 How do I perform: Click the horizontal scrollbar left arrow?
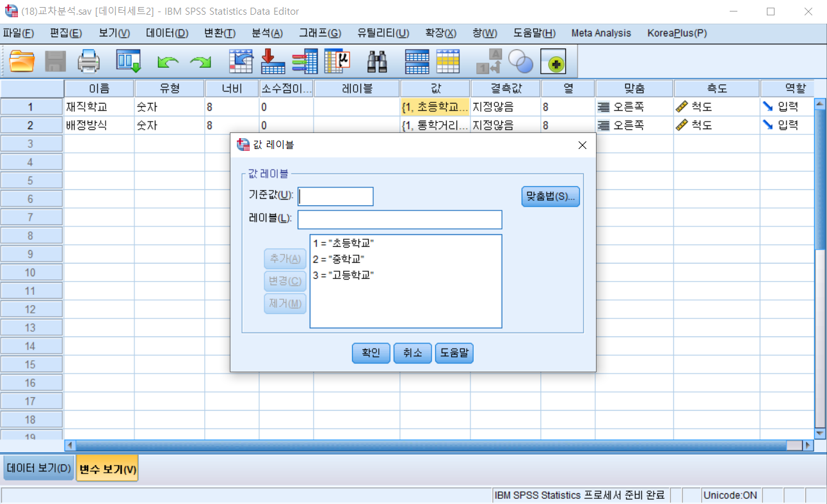[x=70, y=445]
